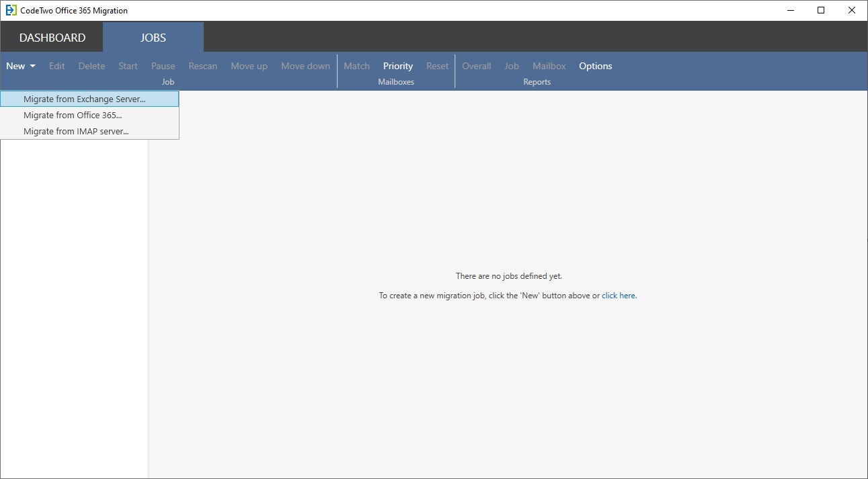
Task: Click Start in the Job toolbar
Action: click(x=128, y=66)
